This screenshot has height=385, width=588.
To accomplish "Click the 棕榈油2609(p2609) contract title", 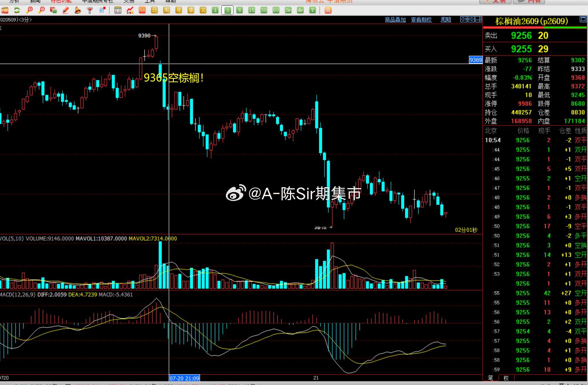I will coord(532,21).
